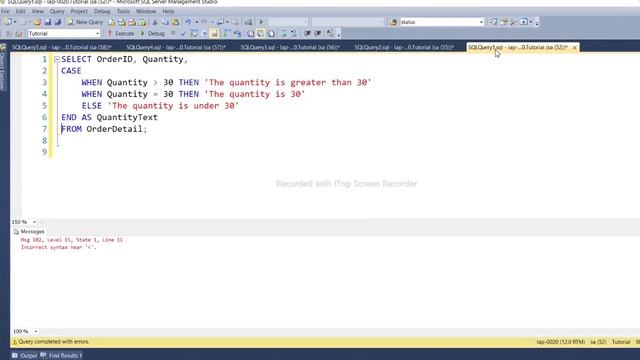Screen dimensions: 640x360
Task: Open the Object Explorer side tab
Action: point(2,67)
